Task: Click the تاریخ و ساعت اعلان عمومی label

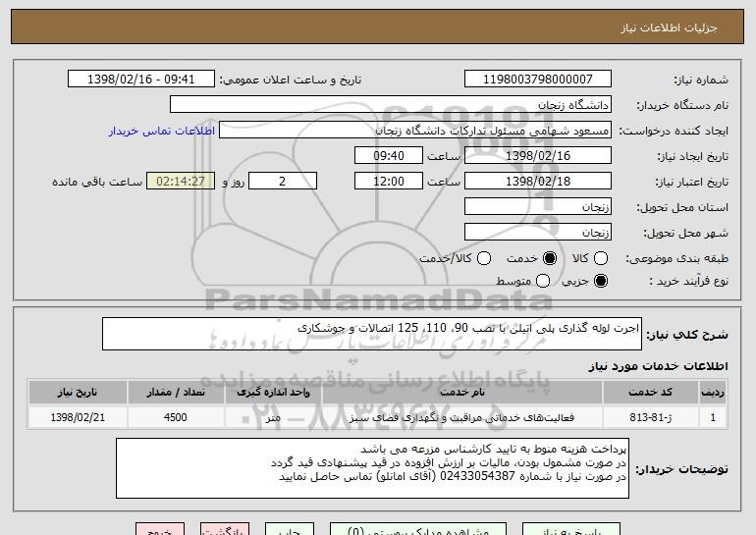Action: click(x=291, y=80)
